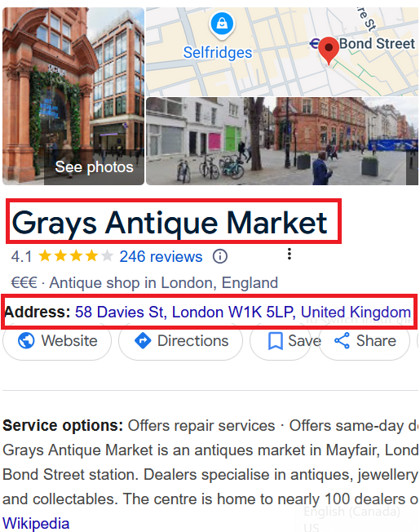Click the blue Directions arrow icon

[x=143, y=340]
